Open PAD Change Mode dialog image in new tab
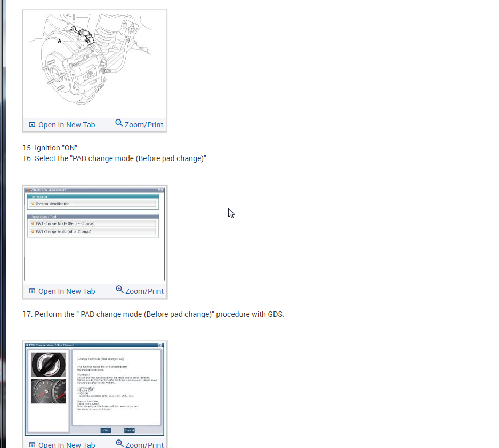 pos(67,444)
